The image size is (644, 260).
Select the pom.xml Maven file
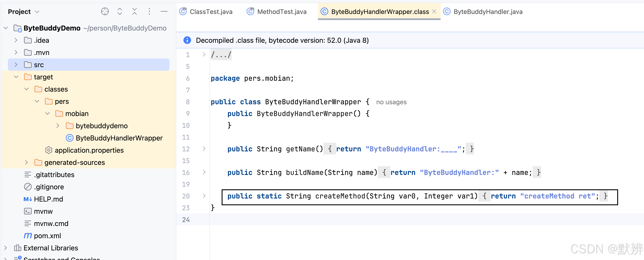47,236
